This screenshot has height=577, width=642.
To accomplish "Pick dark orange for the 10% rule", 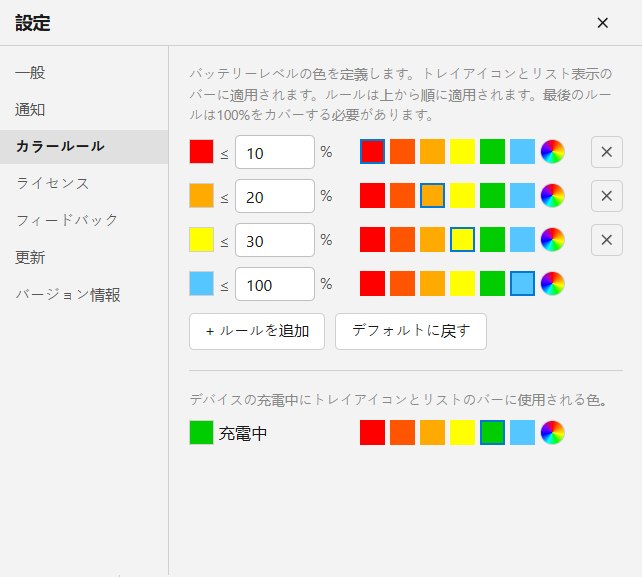I will (x=402, y=152).
